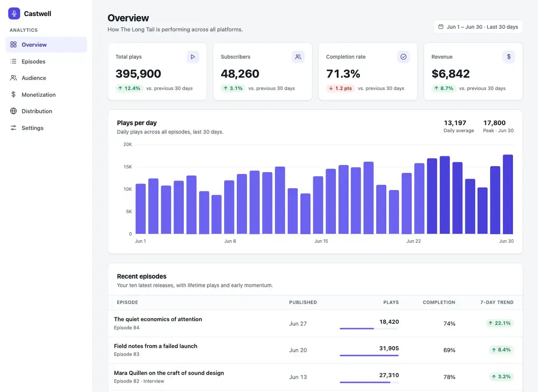Click the 22.1% trend badge for Episode 84
The image size is (538, 392).
pos(499,323)
